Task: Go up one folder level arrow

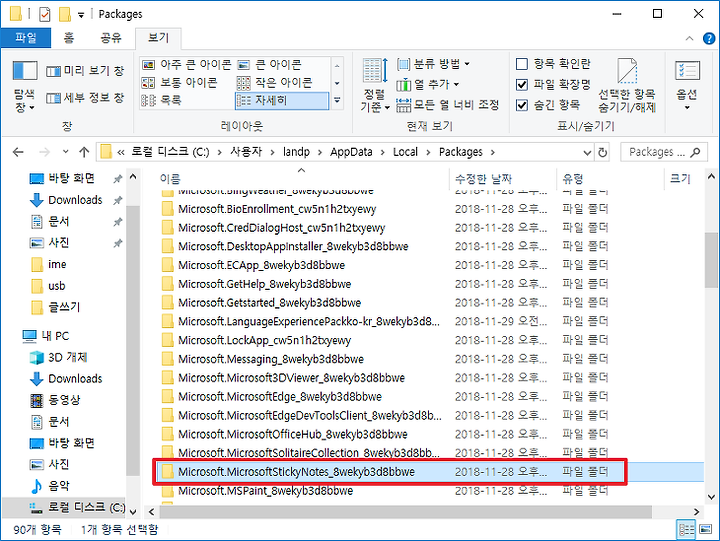Action: [84, 152]
